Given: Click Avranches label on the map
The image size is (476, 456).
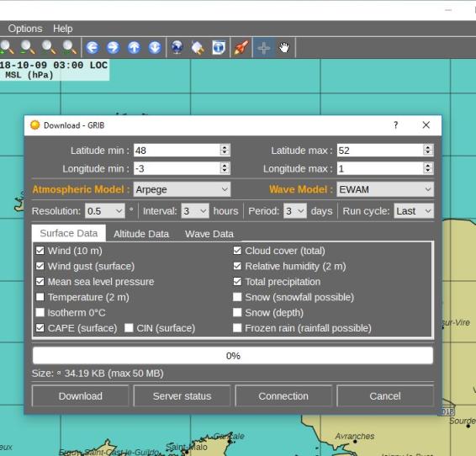Looking at the screenshot, I should pos(355,437).
